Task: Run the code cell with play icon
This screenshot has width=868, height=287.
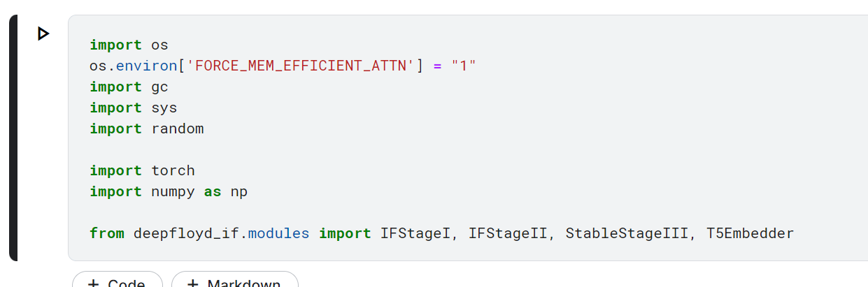Action: point(43,34)
